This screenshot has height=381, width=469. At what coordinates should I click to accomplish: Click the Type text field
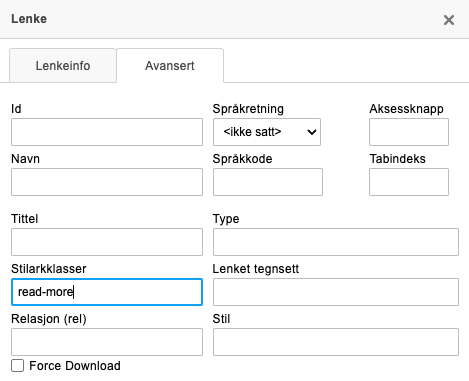336,242
